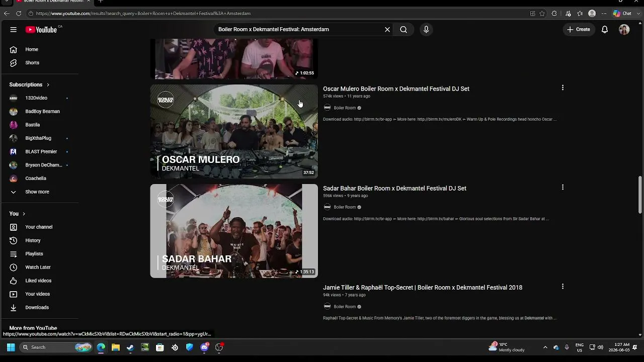
Task: Open the browser profile icon
Action: pos(592,14)
